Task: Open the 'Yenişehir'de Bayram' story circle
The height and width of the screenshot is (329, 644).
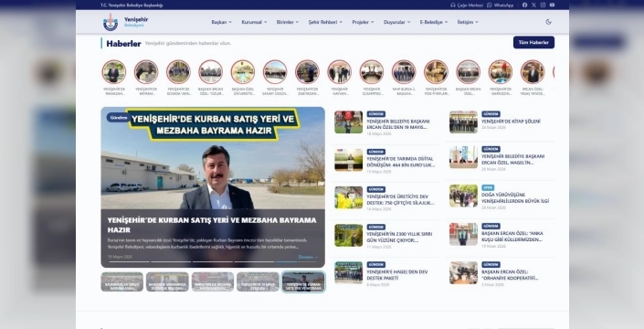Action: pos(146,72)
